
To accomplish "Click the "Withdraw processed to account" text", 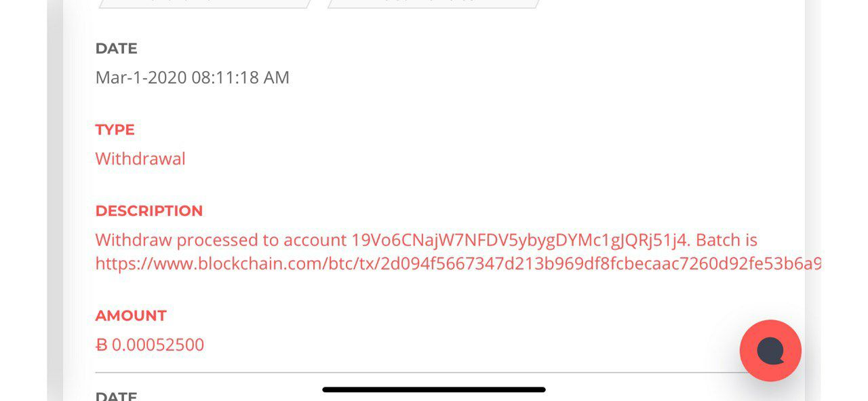I will tap(221, 240).
